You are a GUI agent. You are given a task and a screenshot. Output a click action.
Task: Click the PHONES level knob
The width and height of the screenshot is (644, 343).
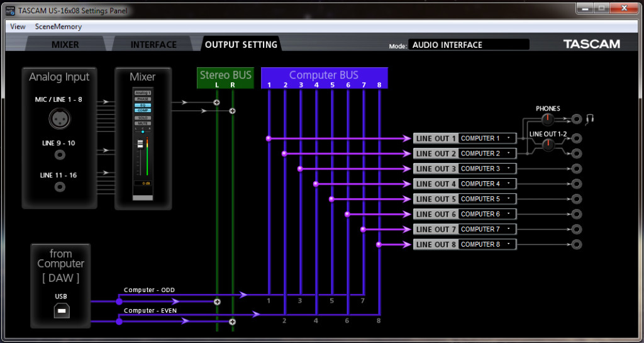(548, 120)
